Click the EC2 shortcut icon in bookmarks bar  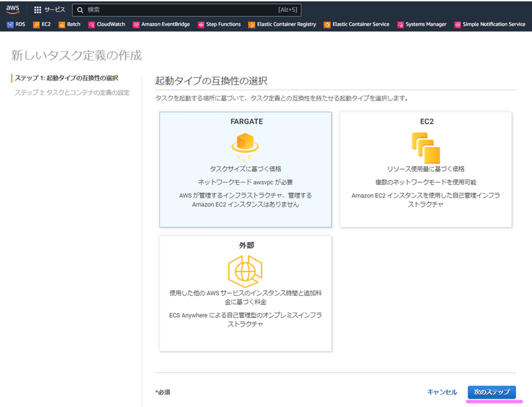point(37,25)
